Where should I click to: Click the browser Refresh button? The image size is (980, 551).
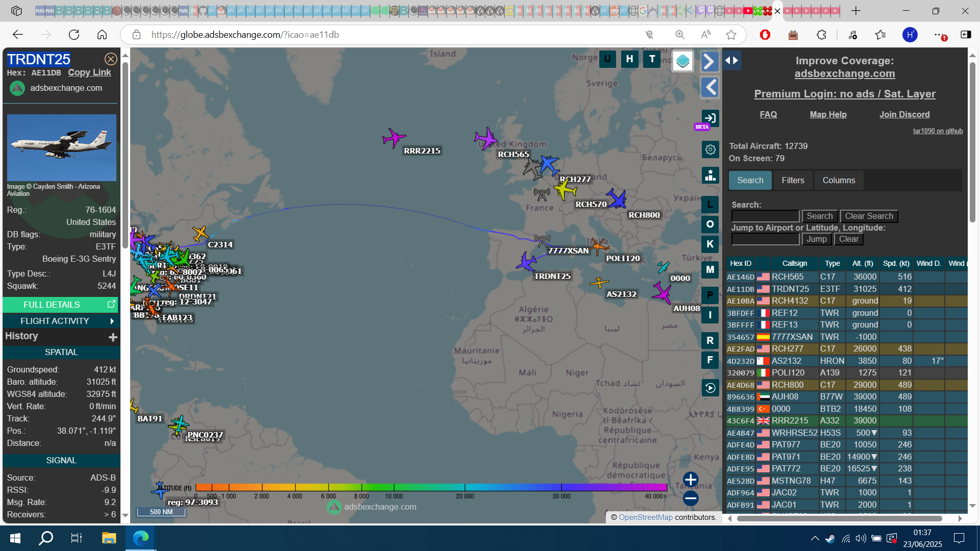(74, 35)
